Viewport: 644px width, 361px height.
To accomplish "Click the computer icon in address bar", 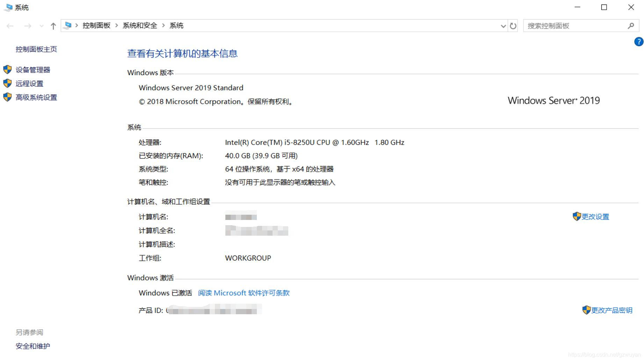I will point(68,25).
